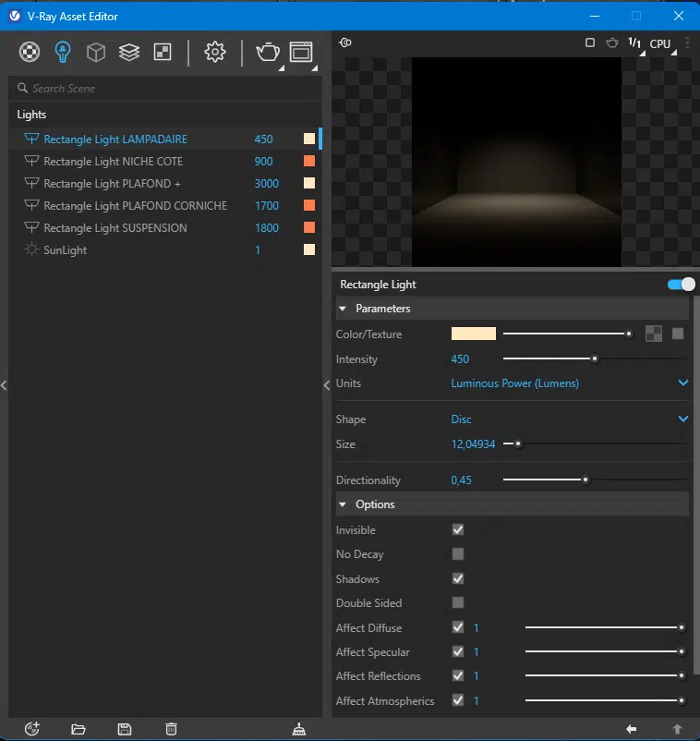Viewport: 700px width, 741px height.
Task: Toggle the Affect Reflections checkbox
Action: tap(458, 675)
